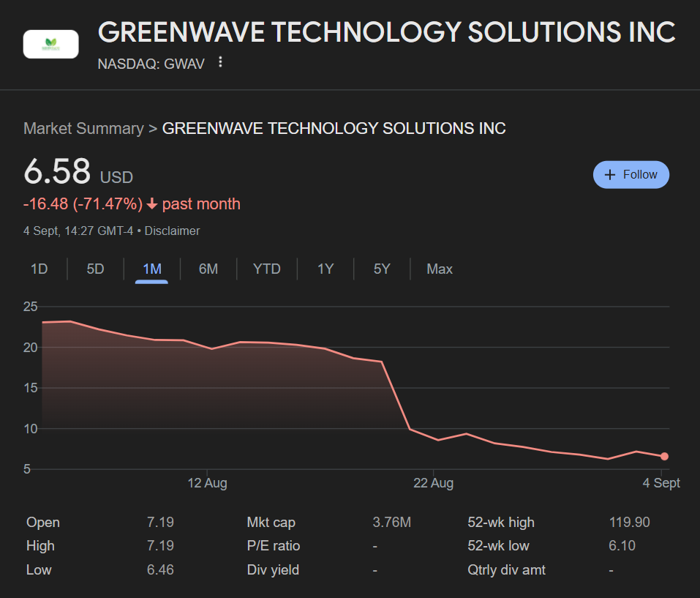This screenshot has width=700, height=598.
Task: Click the NASDAQ: GWAV ticker text
Action: coord(151,64)
